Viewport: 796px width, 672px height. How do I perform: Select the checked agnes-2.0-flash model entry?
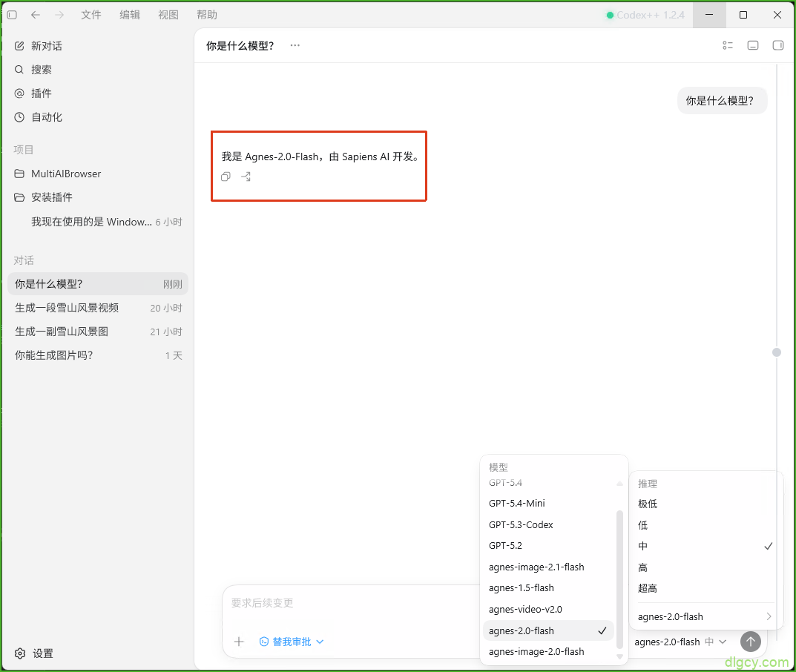click(x=548, y=630)
